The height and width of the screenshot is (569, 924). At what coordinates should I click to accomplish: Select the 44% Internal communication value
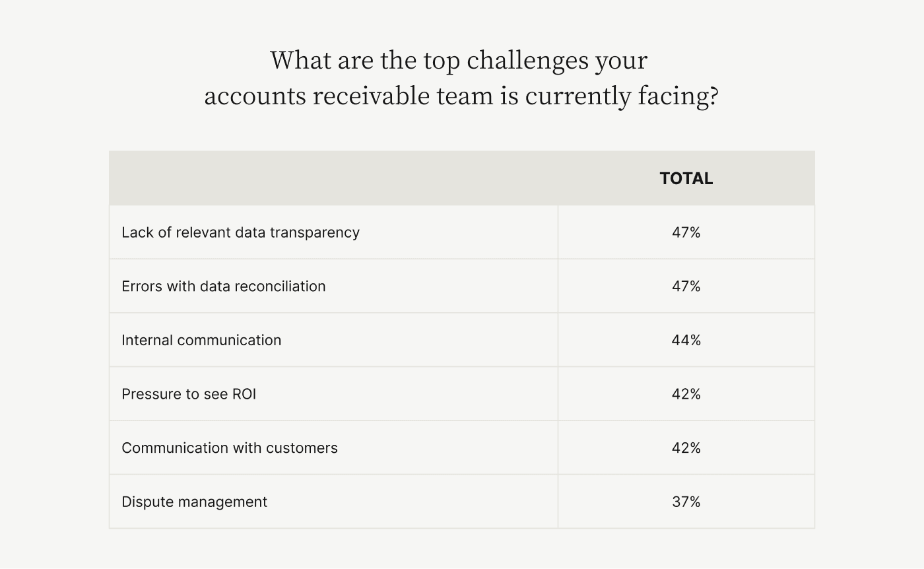pyautogui.click(x=686, y=340)
